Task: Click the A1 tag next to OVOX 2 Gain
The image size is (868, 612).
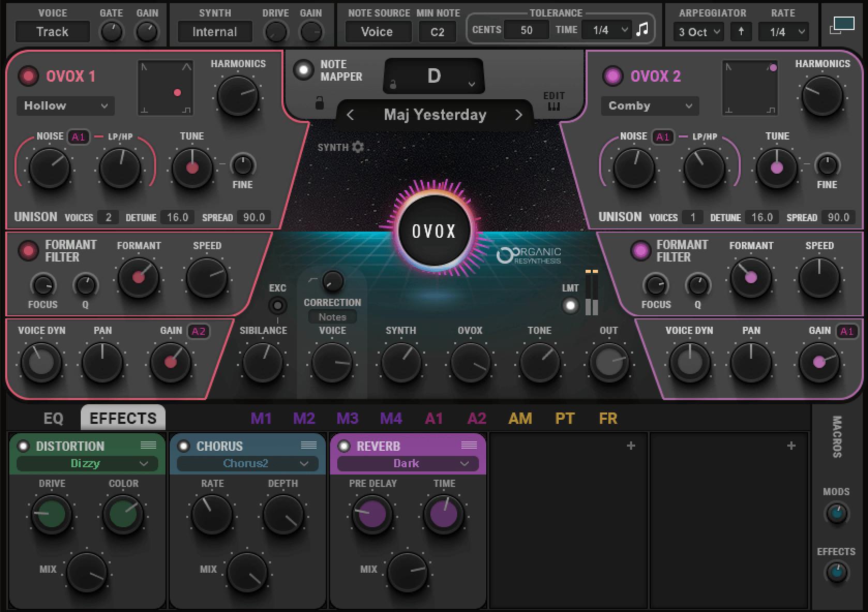Action: [847, 331]
